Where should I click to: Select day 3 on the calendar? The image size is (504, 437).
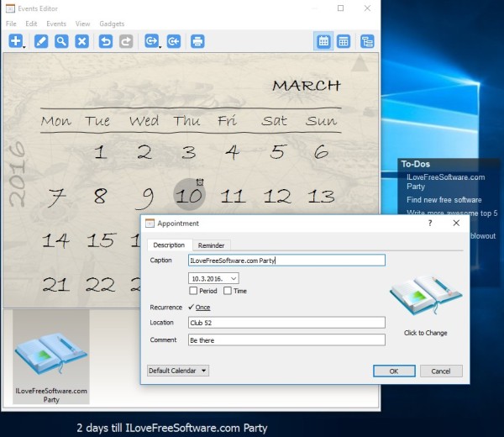[x=189, y=152]
